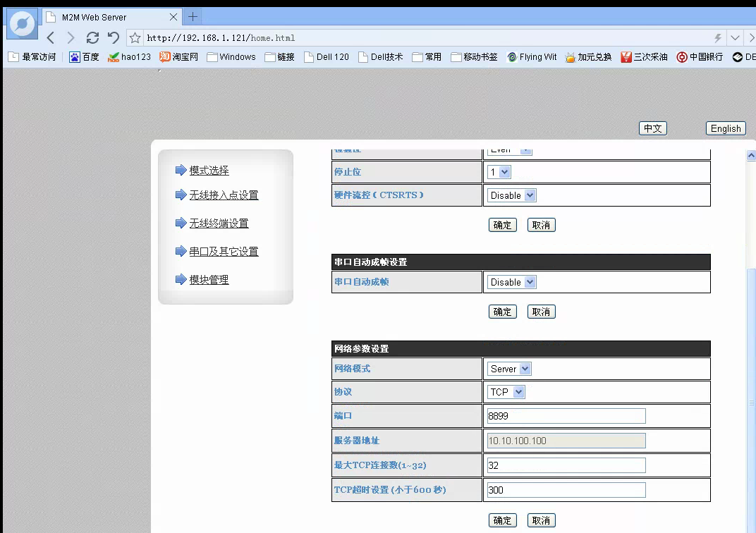The width and height of the screenshot is (756, 533).
Task: Click the TCP超时设置 (小于600 秒) label
Action: click(390, 489)
